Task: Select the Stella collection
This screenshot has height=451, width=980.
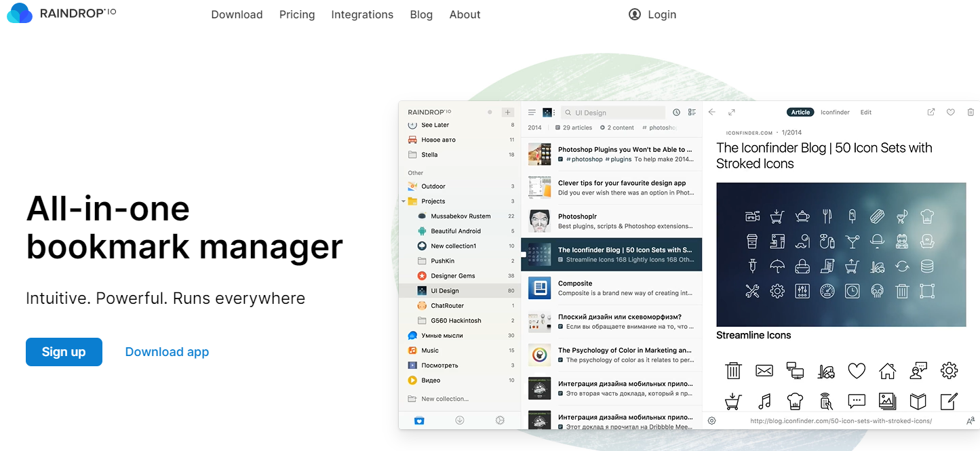Action: click(460, 155)
